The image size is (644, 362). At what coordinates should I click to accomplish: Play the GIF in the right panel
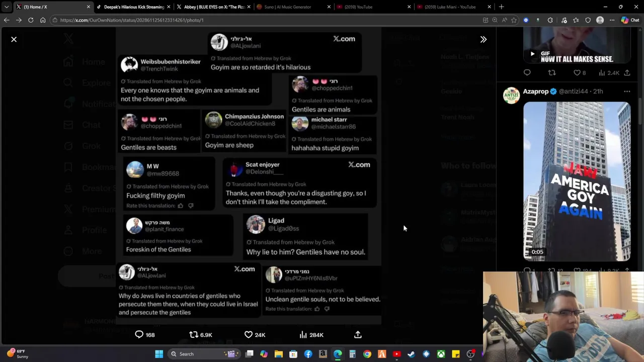(x=532, y=54)
